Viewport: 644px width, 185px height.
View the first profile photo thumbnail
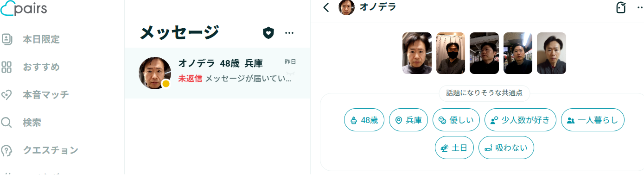pos(417,53)
